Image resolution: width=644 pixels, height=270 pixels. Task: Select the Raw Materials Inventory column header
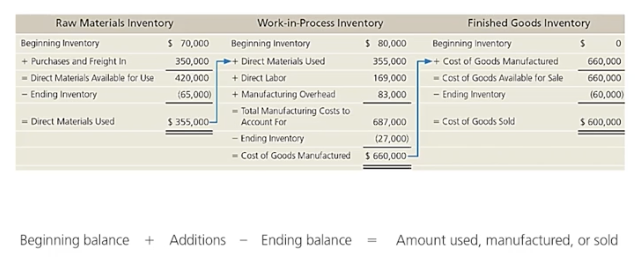click(114, 23)
